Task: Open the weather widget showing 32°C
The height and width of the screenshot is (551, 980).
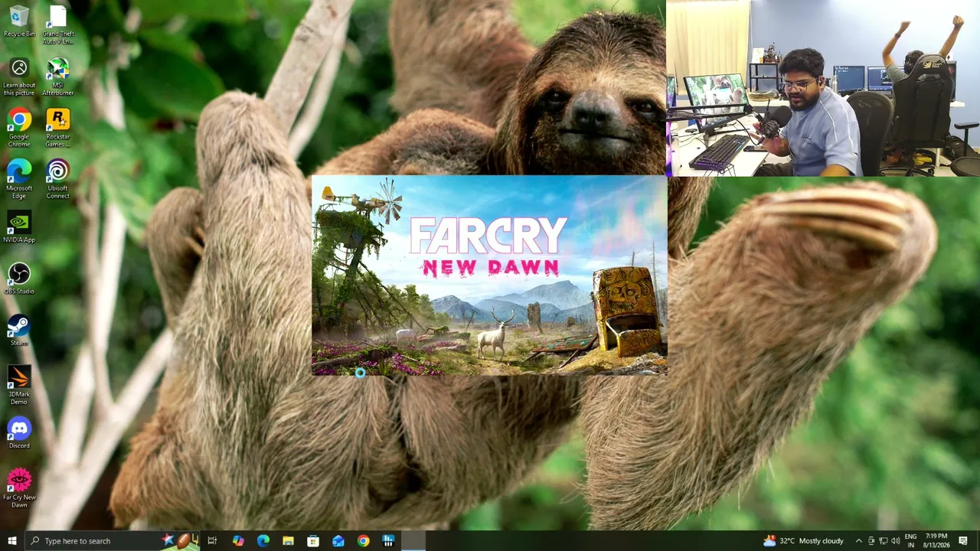Action: (803, 541)
